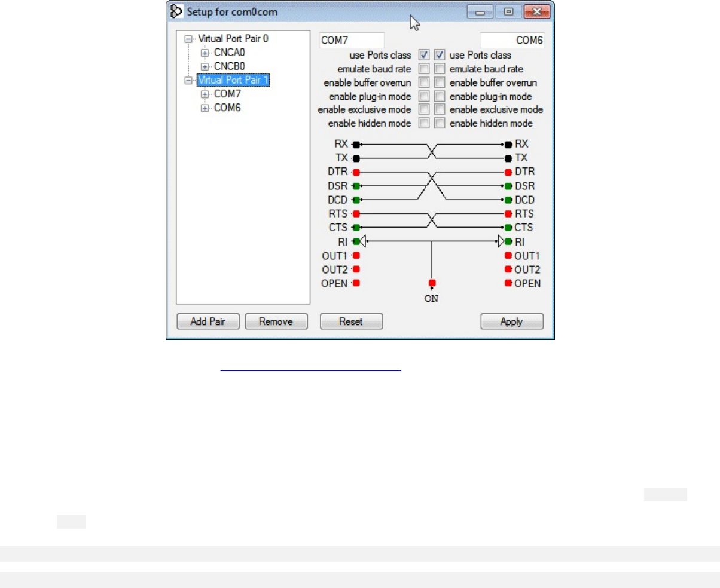
Task: Click the COM7 side TX pin marker
Action: click(356, 158)
